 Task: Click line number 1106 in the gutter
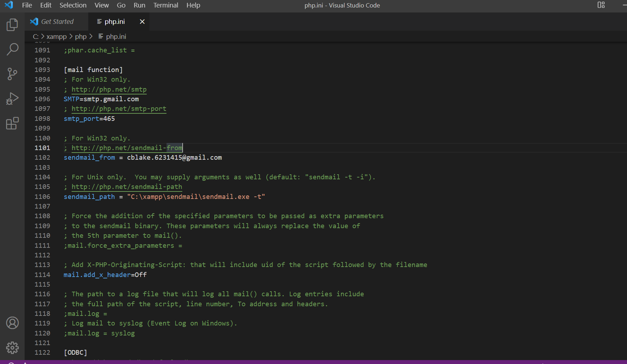coord(42,197)
